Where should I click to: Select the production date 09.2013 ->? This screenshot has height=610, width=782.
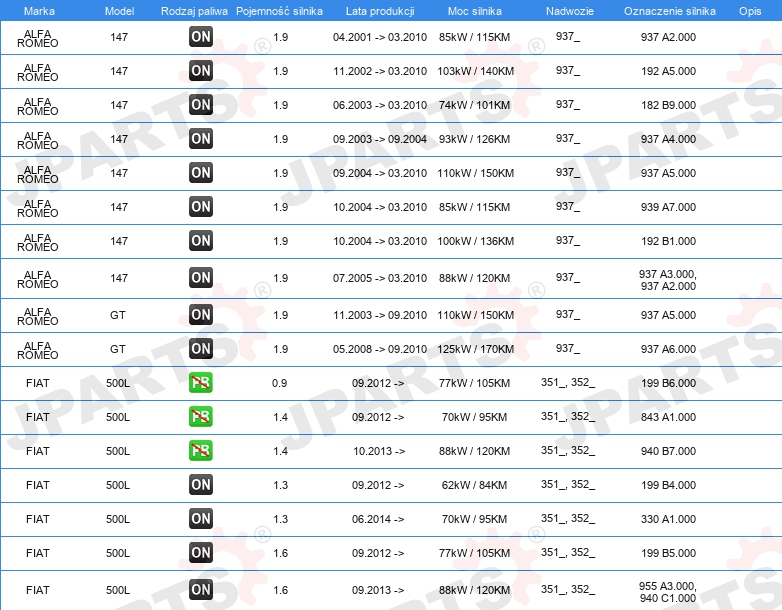pos(378,590)
